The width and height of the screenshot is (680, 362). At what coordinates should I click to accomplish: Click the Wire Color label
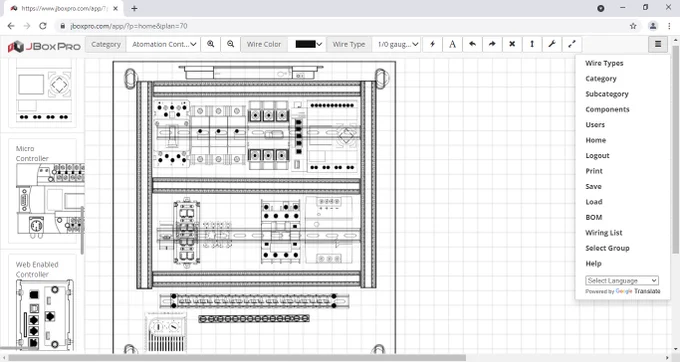point(264,44)
